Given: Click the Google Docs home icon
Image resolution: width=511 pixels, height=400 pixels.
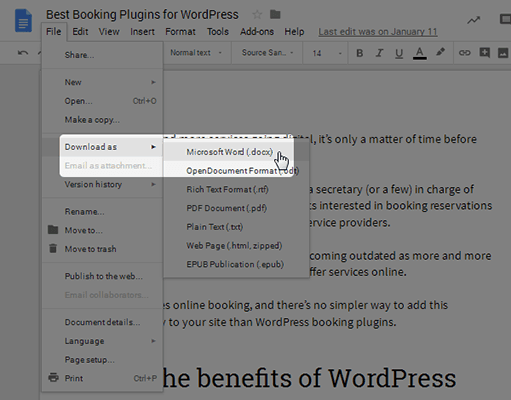Looking at the screenshot, I should pyautogui.click(x=23, y=21).
